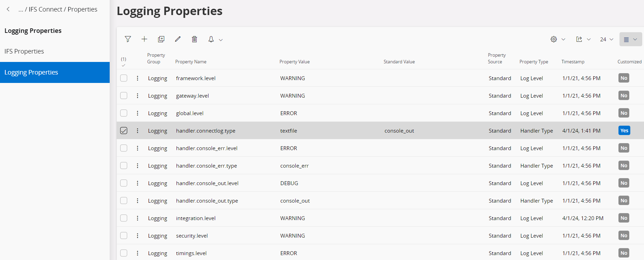644x260 pixels.
Task: Open IFS Properties in the sidebar
Action: pos(24,51)
